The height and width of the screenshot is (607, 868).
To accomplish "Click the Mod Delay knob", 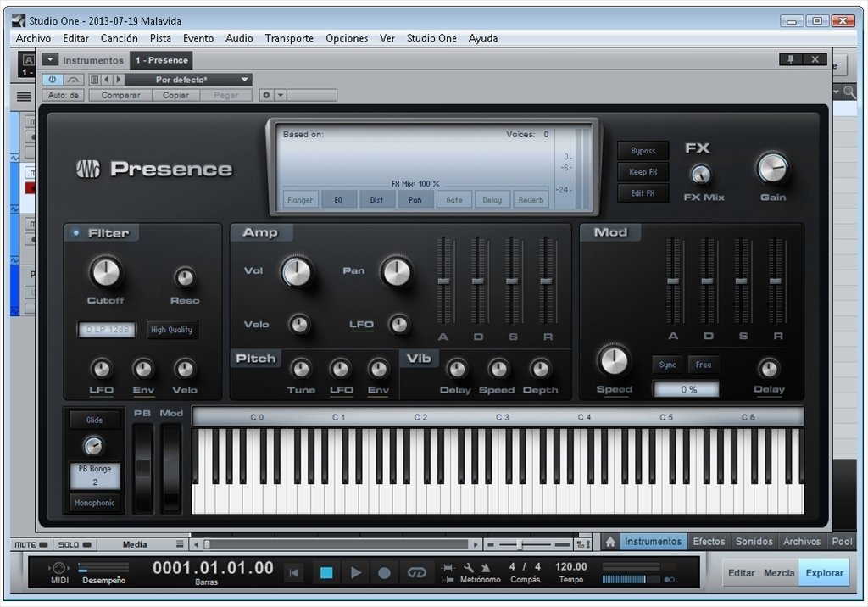I will coord(768,369).
